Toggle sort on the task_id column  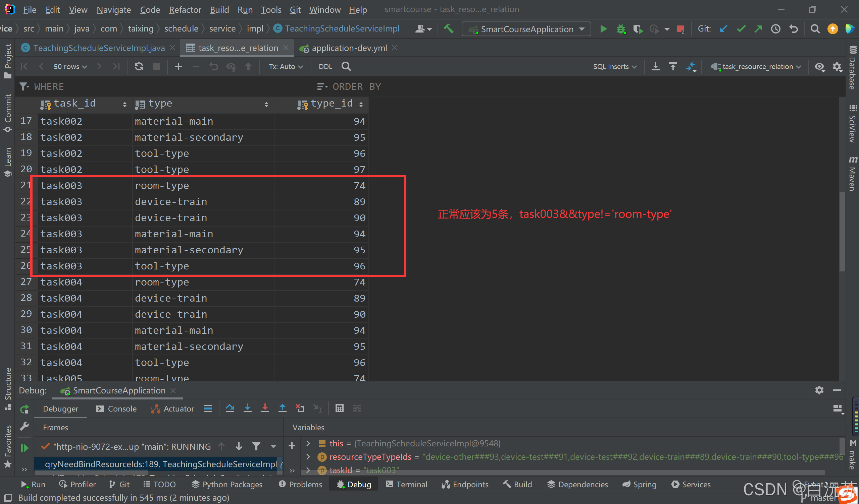124,104
